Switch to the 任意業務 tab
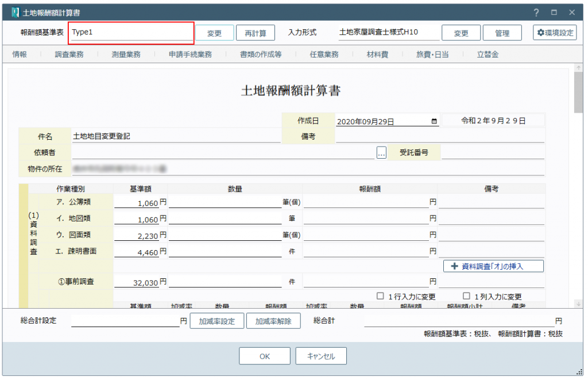This screenshot has height=380, width=588. click(324, 55)
